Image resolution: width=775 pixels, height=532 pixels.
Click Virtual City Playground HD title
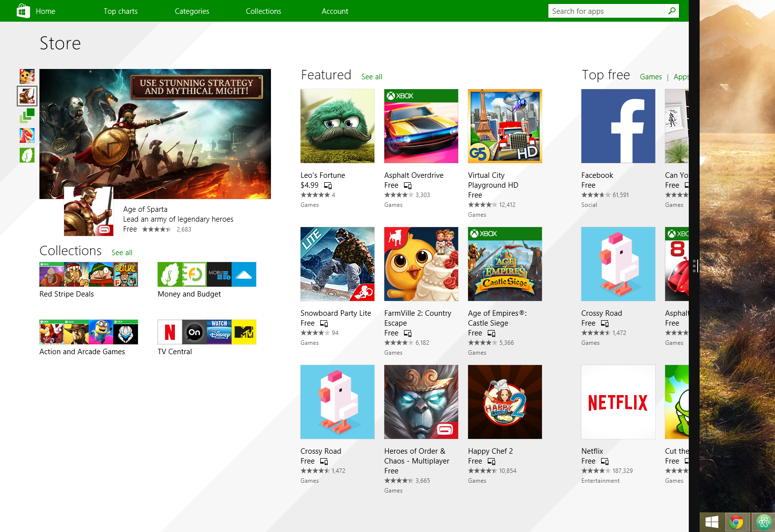click(x=493, y=180)
